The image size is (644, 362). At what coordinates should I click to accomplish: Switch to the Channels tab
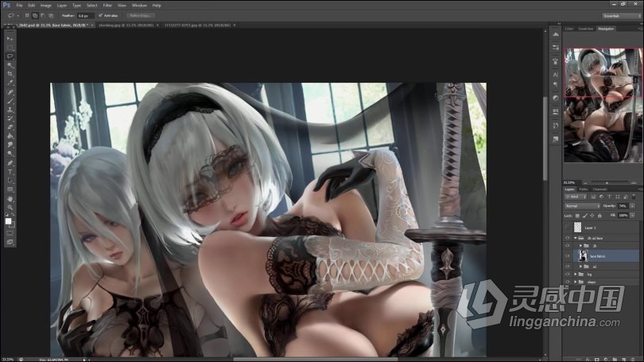point(599,189)
